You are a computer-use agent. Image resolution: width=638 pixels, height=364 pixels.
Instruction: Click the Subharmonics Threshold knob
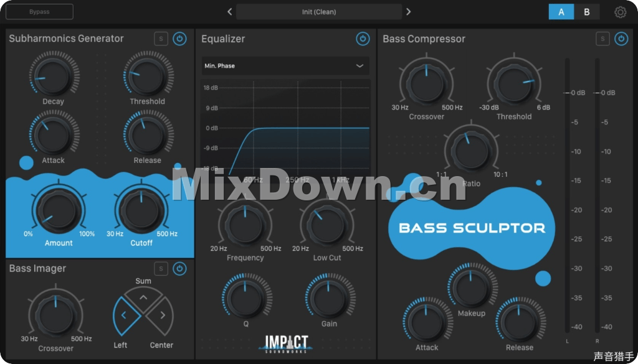(148, 76)
